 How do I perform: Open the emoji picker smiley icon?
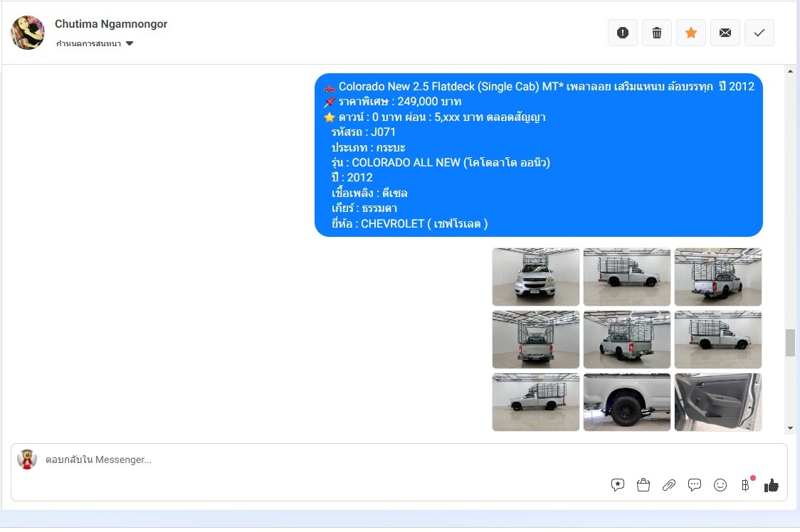(720, 485)
